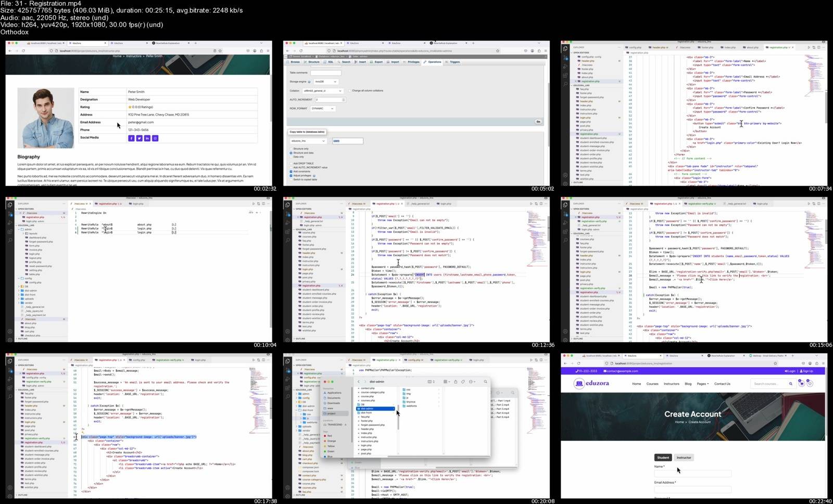The width and height of the screenshot is (833, 504).
Task: Open the ROW_FORMAT DYNAMIC dropdown
Action: pos(323,108)
